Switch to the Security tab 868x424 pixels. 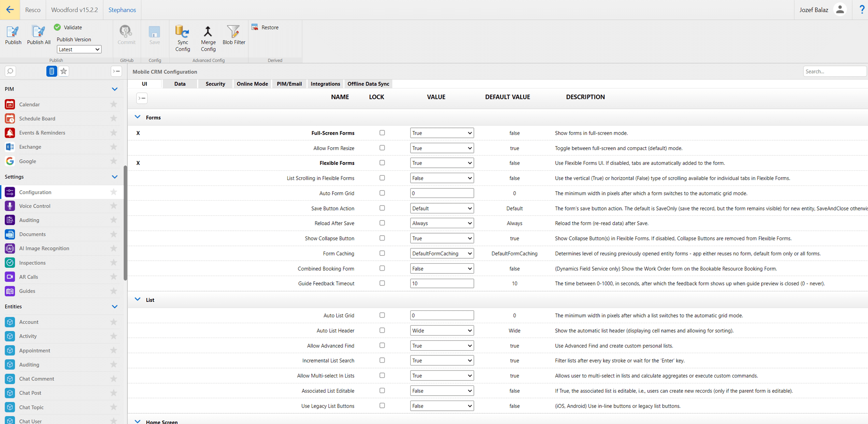pos(215,84)
